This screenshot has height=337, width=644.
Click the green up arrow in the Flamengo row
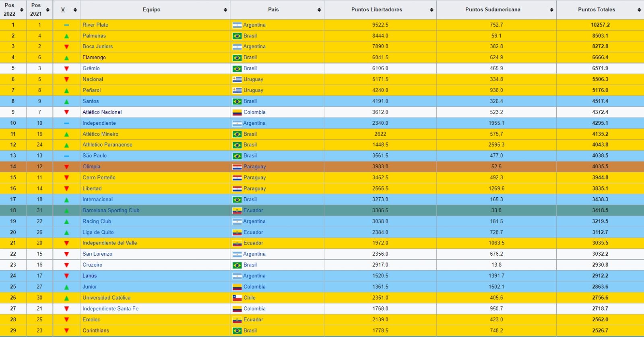coord(66,58)
